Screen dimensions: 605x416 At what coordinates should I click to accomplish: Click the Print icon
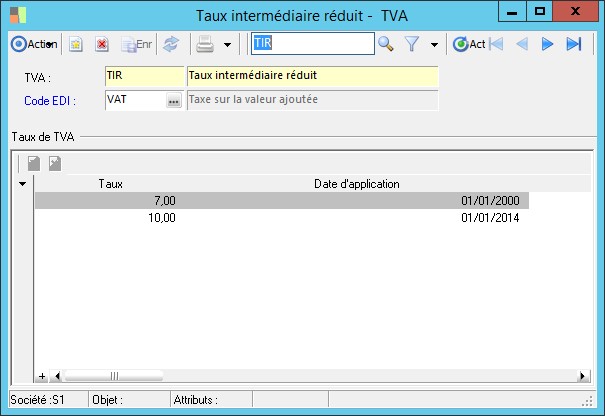pos(204,44)
